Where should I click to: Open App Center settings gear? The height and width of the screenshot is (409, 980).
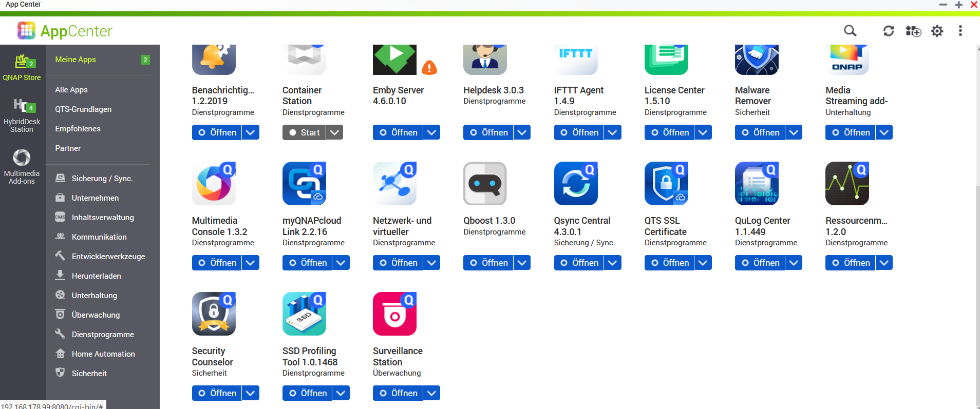(x=937, y=31)
